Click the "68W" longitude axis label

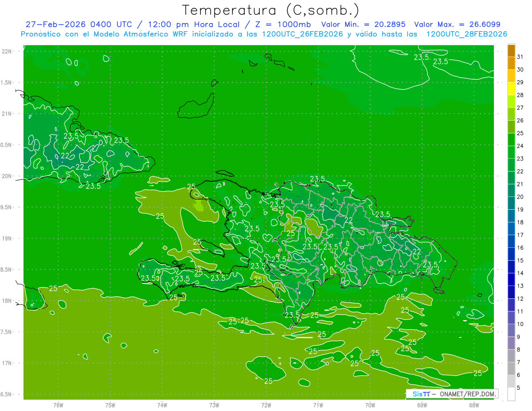pos(474,405)
